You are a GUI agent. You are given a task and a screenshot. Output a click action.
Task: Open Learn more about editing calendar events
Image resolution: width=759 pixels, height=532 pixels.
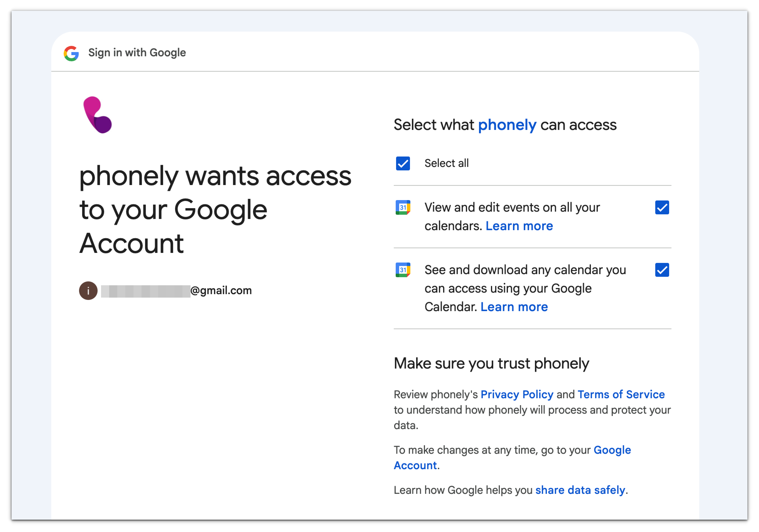click(519, 226)
